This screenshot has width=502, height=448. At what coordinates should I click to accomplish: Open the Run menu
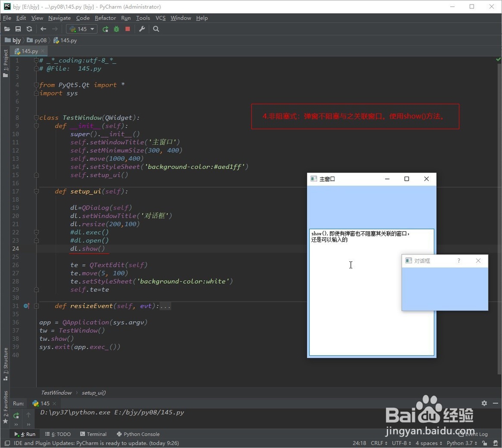tap(126, 18)
